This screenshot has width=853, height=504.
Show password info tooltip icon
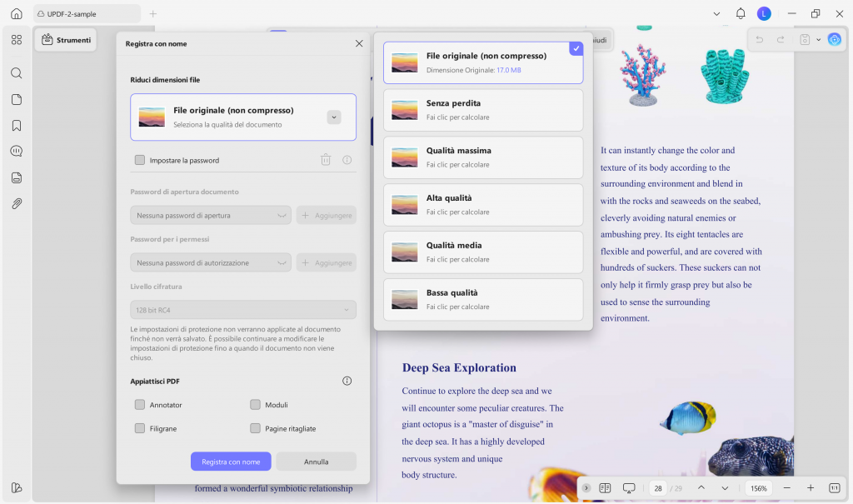(347, 160)
